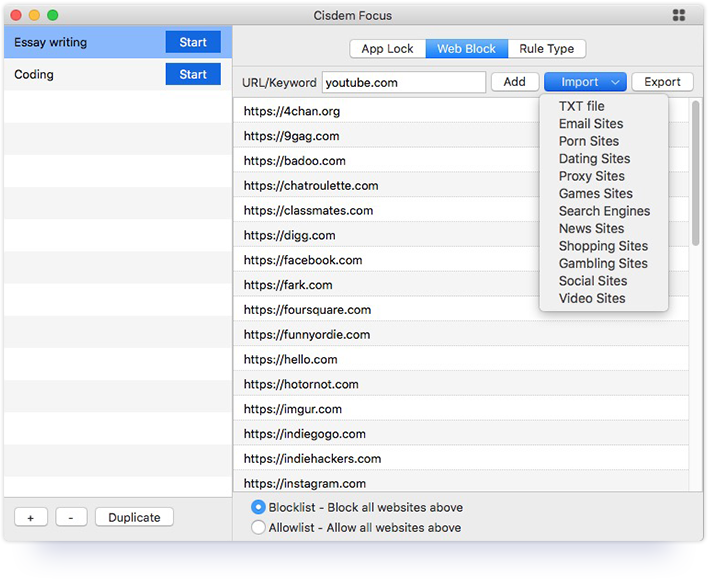
Task: Click Add to block the URL
Action: pyautogui.click(x=515, y=82)
